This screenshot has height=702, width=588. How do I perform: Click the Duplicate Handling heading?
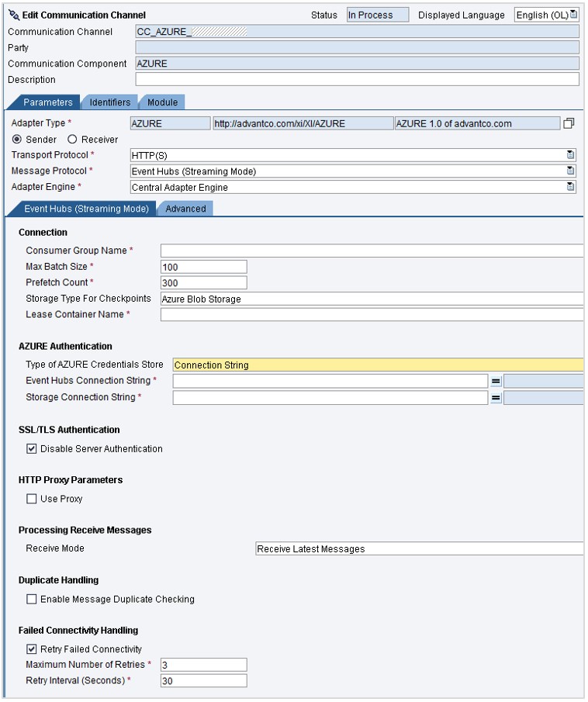[59, 580]
